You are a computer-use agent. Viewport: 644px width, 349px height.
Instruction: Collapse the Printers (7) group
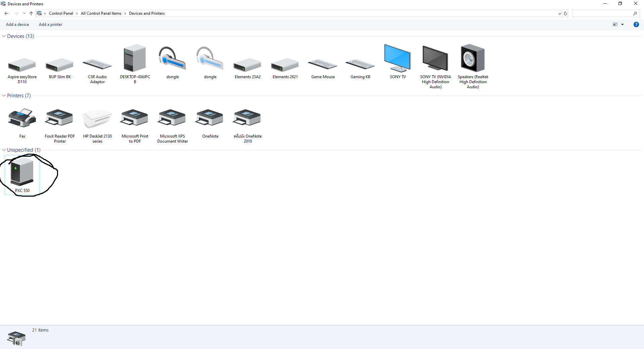click(4, 96)
